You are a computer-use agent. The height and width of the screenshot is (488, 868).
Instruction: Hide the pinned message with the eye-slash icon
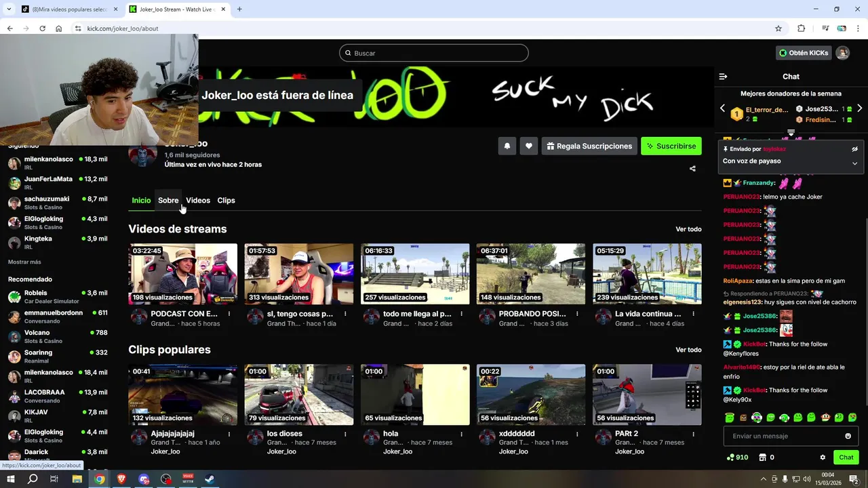point(854,149)
